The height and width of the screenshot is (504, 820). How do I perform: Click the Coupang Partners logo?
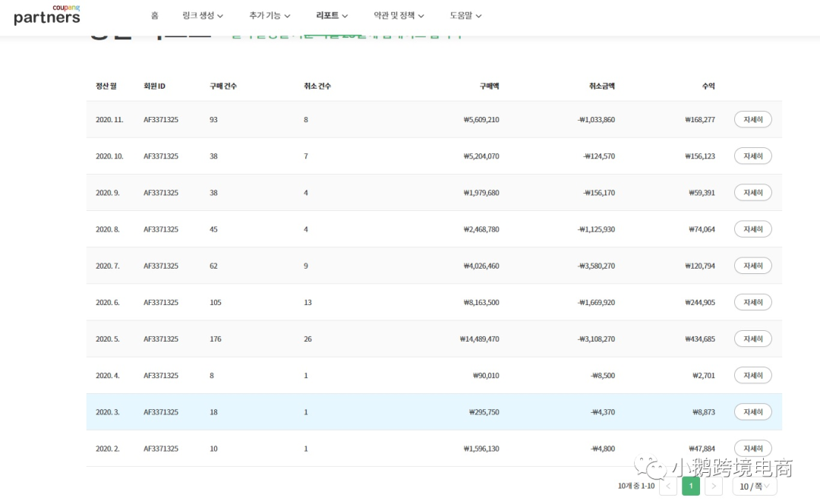(x=47, y=15)
